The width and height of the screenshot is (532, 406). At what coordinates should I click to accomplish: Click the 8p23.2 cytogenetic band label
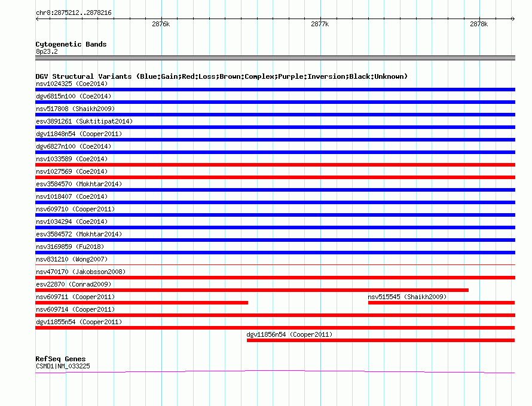coord(47,51)
